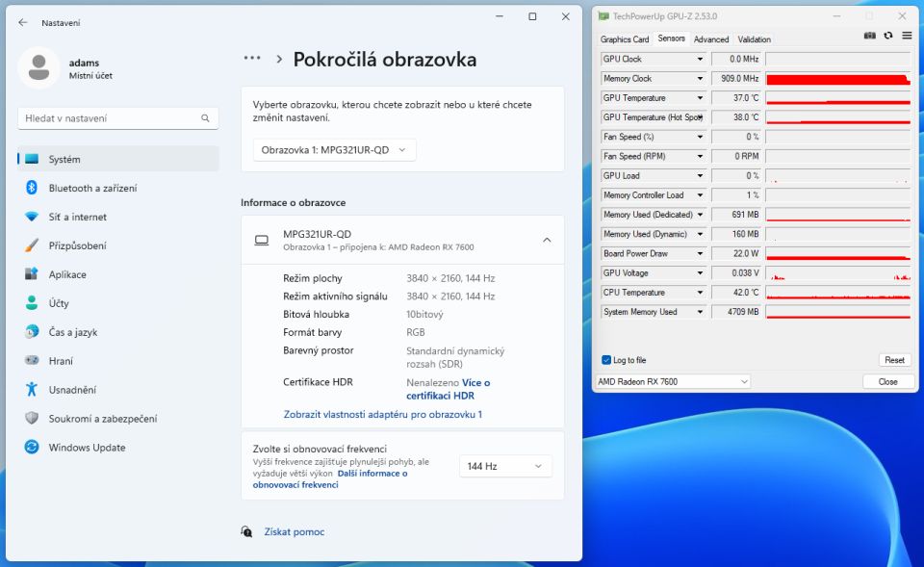
Task: Click the 909.0 MHz Memory Clock value
Action: coord(736,78)
